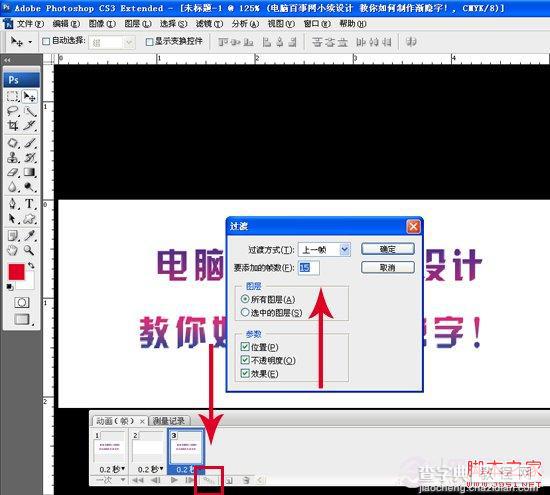This screenshot has width=550, height=495.
Task: Enable 自动选择 checkbox
Action: (46, 41)
